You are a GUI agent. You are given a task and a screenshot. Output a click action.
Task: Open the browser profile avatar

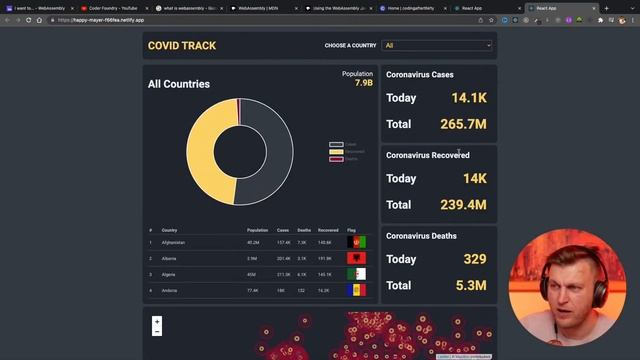coord(622,20)
